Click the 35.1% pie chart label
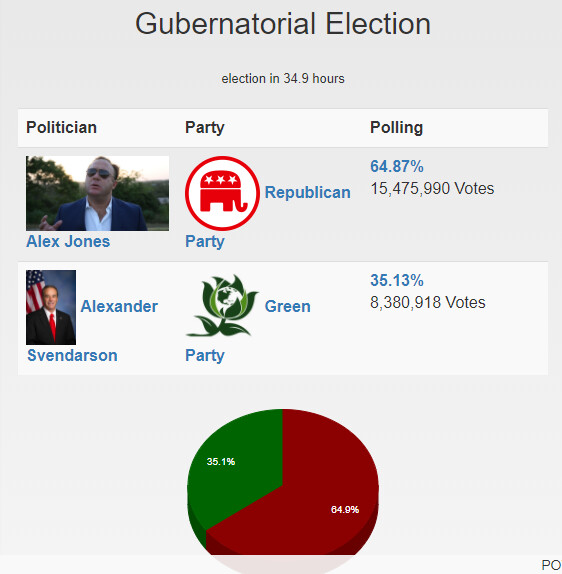This screenshot has width=562, height=574. coord(221,462)
